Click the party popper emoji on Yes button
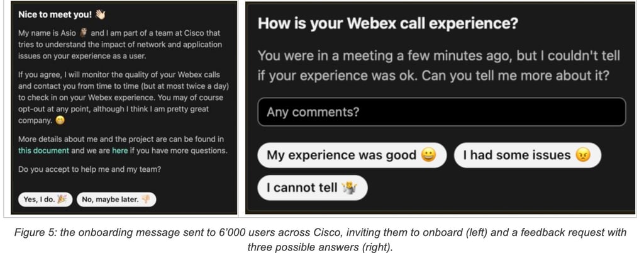This screenshot has width=644, height=253. (x=62, y=200)
